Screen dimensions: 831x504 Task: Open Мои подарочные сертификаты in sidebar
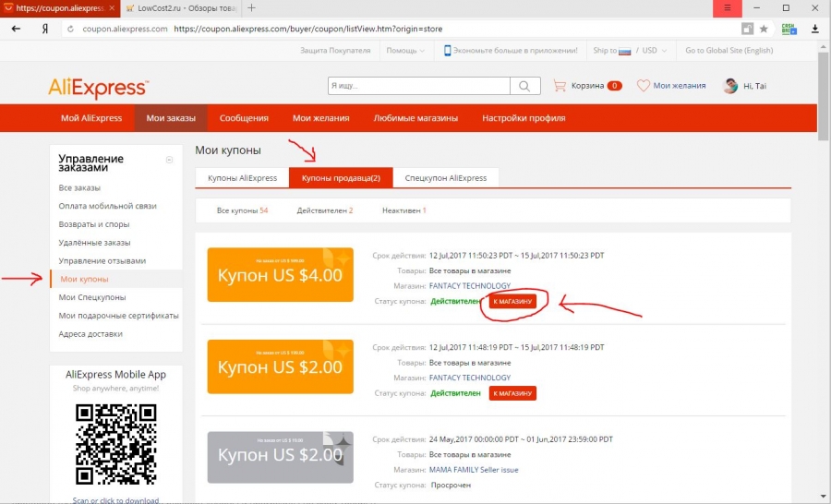point(119,316)
